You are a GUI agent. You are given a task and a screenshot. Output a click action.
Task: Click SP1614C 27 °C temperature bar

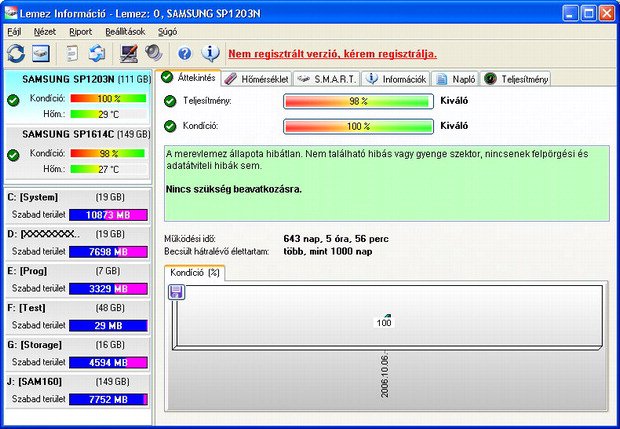(108, 169)
